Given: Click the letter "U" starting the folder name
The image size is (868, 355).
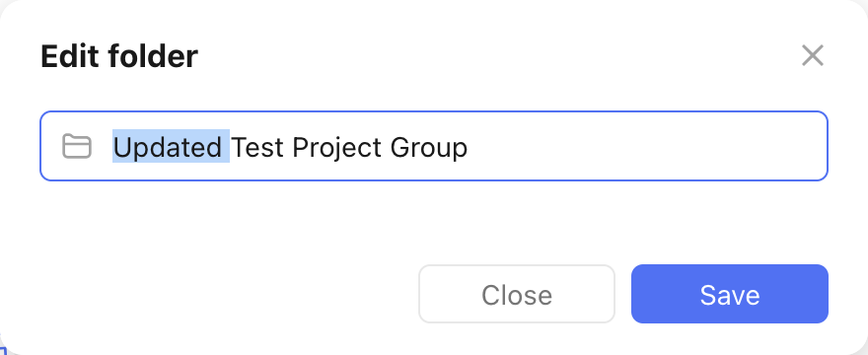Looking at the screenshot, I should [x=121, y=147].
